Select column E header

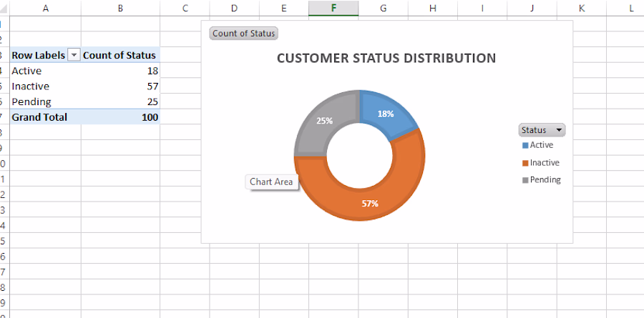(x=284, y=8)
